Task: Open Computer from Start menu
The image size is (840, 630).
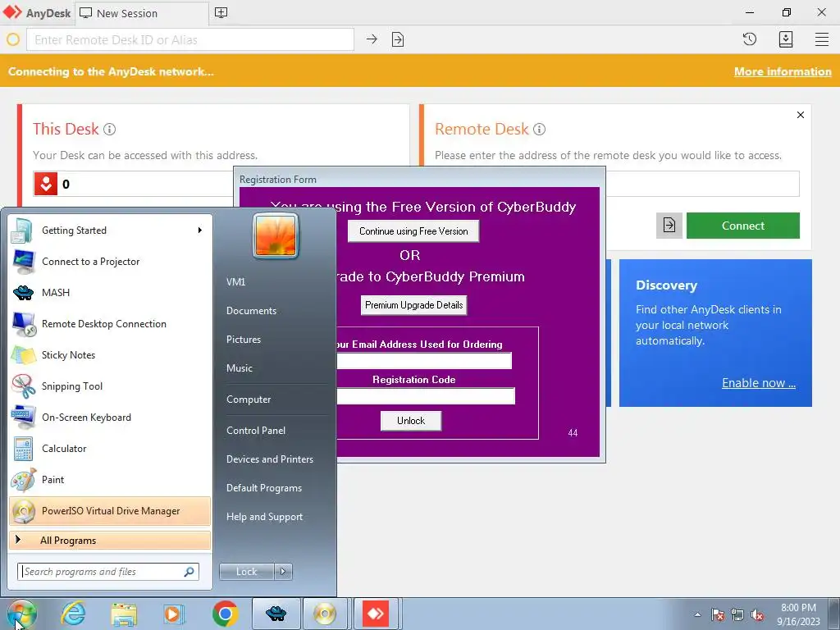Action: [x=249, y=399]
